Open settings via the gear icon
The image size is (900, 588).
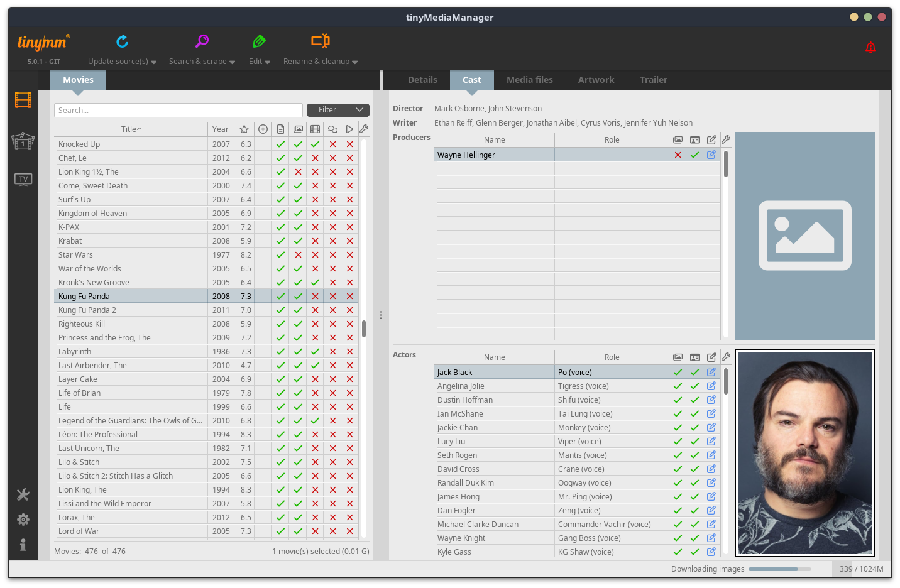point(23,520)
